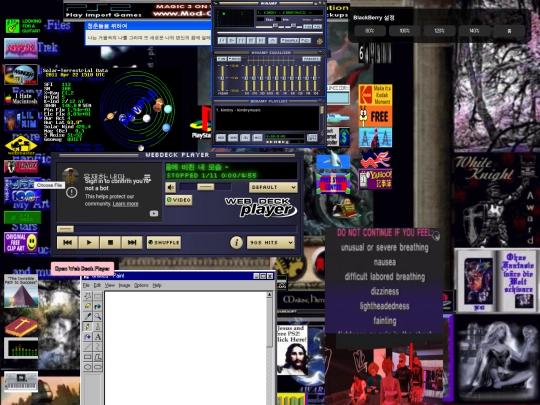This screenshot has height=405, width=540.
Task: Click Winamp stop button
Action: point(251,41)
